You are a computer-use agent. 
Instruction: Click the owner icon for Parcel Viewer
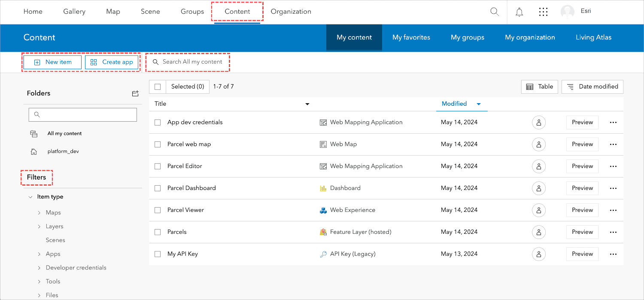539,210
